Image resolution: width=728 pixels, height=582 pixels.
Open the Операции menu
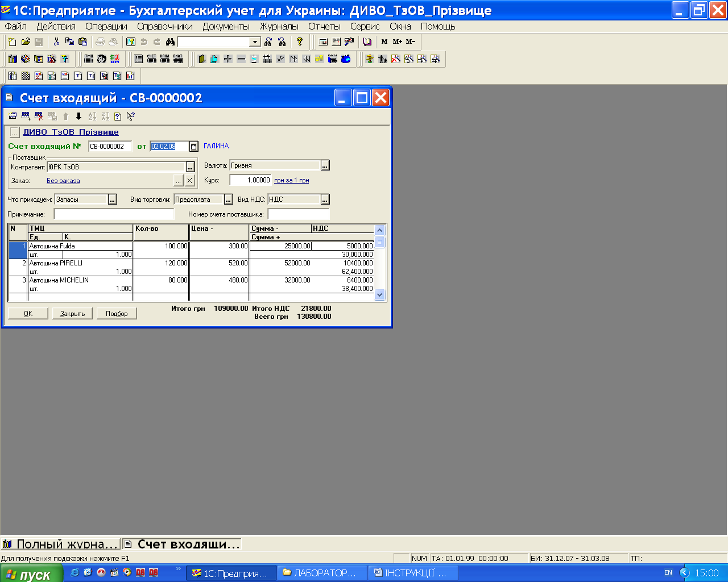106,26
